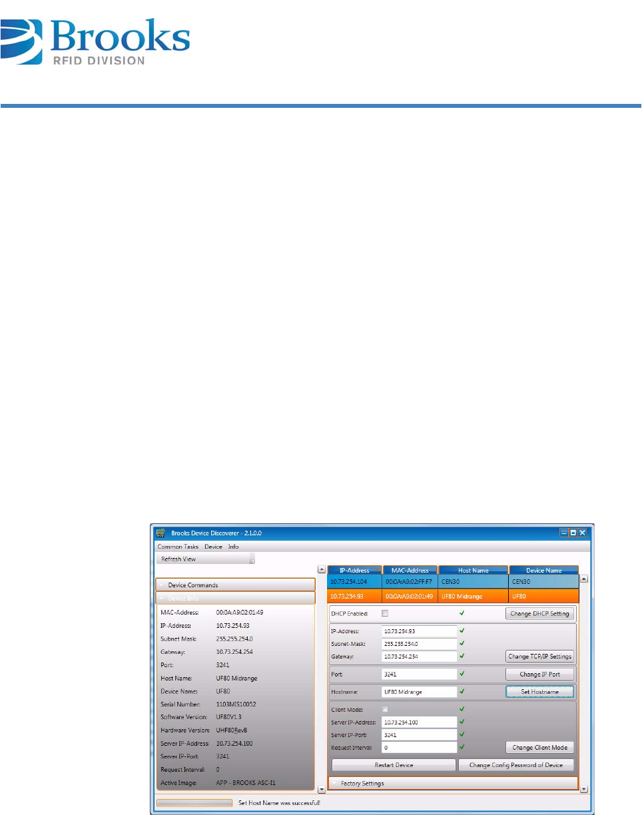Viewport: 644px width, 815px height.
Task: Focus the Port input field
Action: [x=419, y=674]
